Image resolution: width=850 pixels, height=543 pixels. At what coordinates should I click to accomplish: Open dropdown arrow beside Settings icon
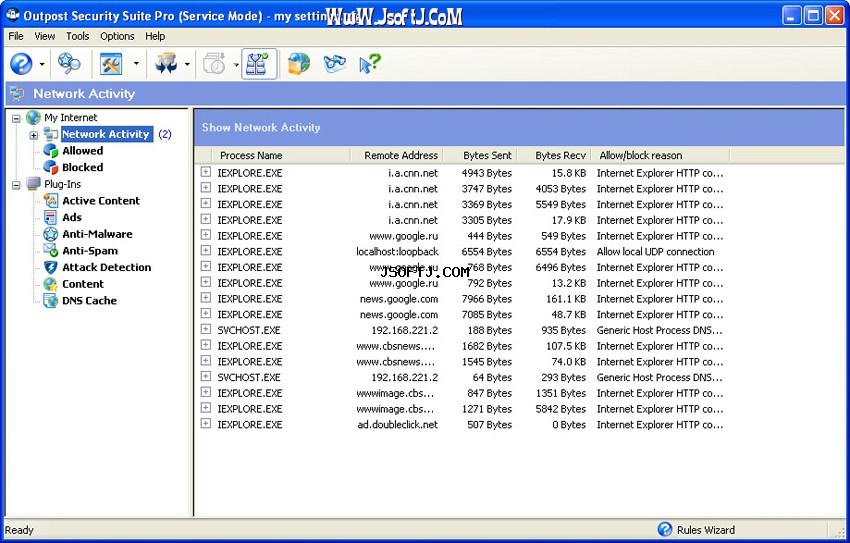click(x=136, y=64)
